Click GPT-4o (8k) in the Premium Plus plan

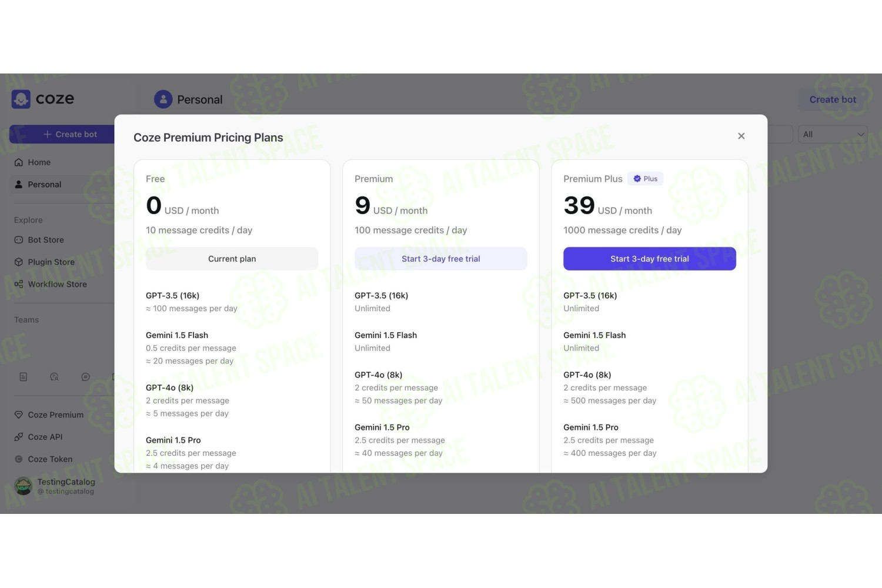(x=587, y=375)
